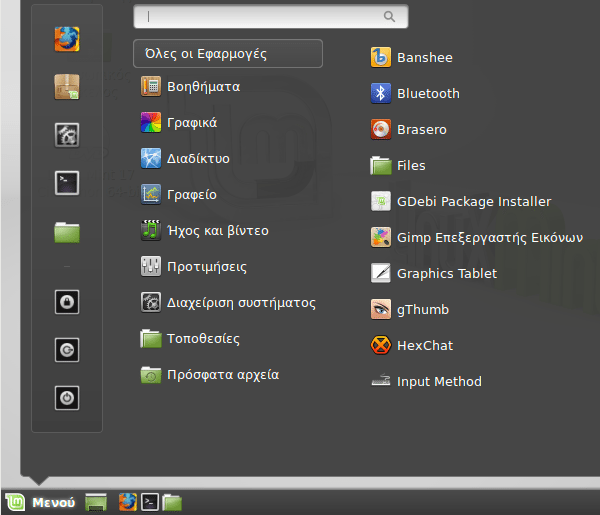Click the Ήχος και βίντεο music icon

pos(151,230)
